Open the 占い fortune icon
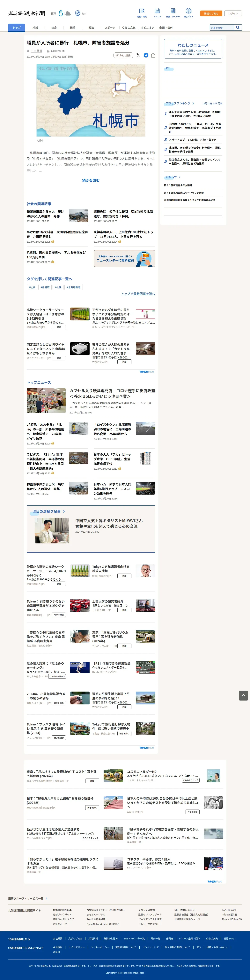This screenshot has width=250, height=980. [x=77, y=13]
